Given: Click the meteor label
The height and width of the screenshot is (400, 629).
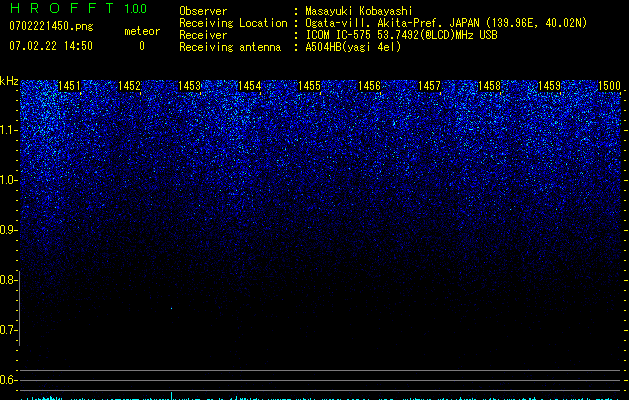Looking at the screenshot, I should click(x=142, y=31).
